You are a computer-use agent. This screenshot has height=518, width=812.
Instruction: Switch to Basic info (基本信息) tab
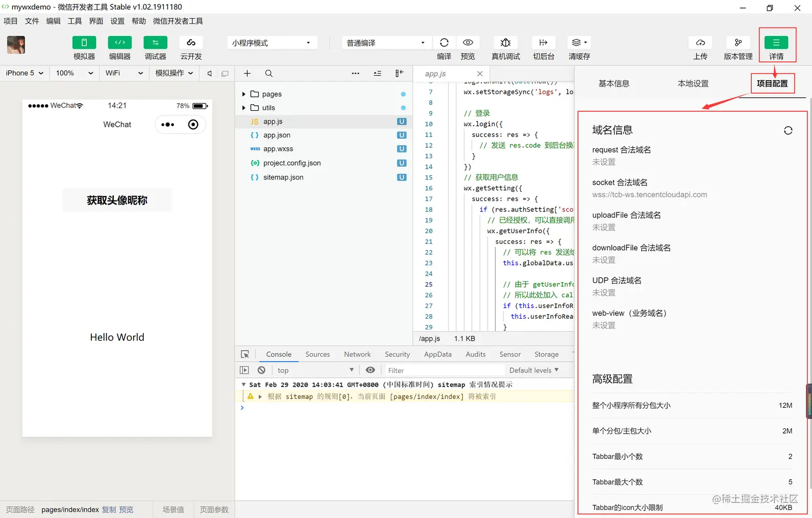tap(614, 84)
